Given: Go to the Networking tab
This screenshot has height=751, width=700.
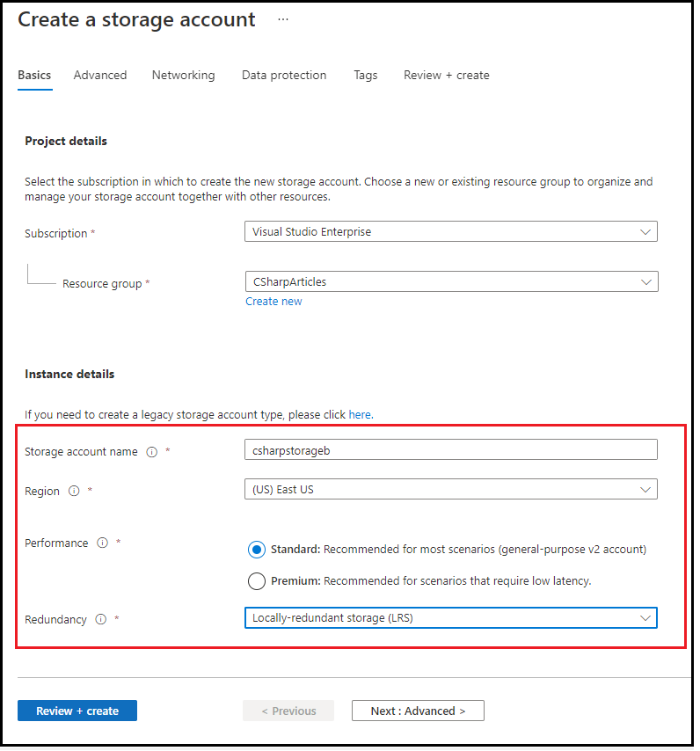Looking at the screenshot, I should point(183,76).
